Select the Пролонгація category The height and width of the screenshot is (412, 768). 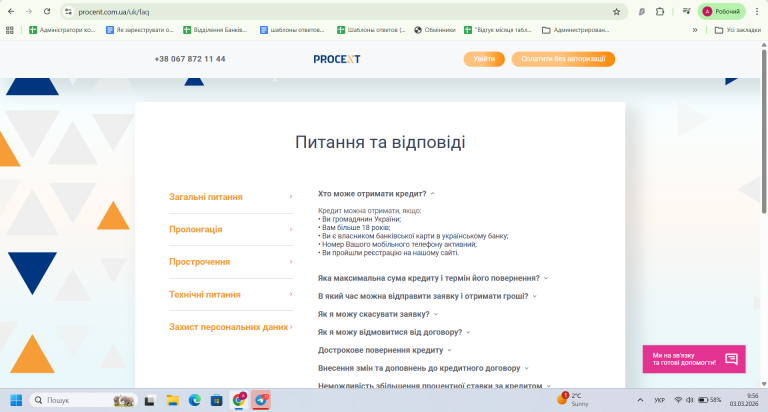(231, 229)
